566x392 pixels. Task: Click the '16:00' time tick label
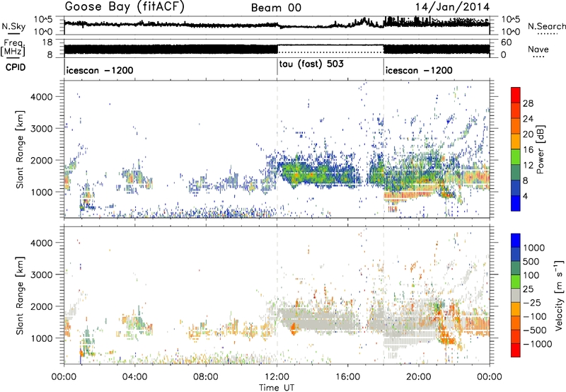pos(347,377)
